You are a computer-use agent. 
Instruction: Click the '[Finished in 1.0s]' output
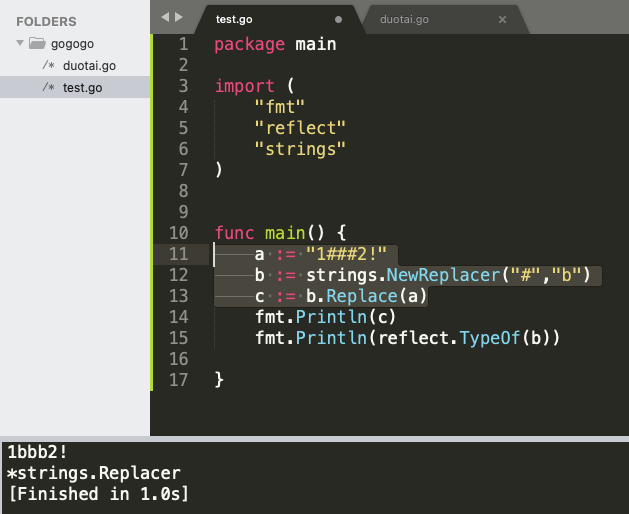98,494
